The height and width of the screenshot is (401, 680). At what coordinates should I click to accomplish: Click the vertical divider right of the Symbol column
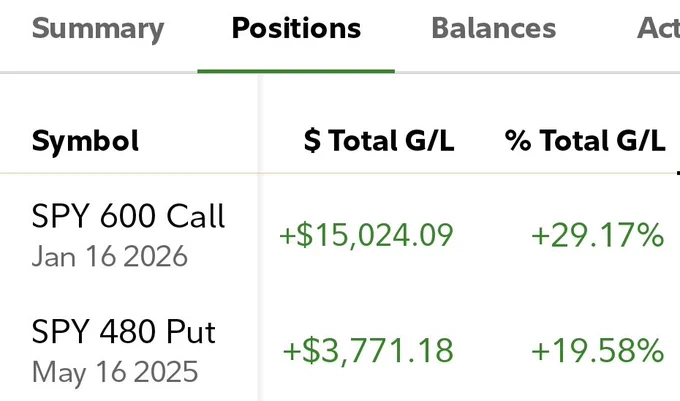[259, 238]
